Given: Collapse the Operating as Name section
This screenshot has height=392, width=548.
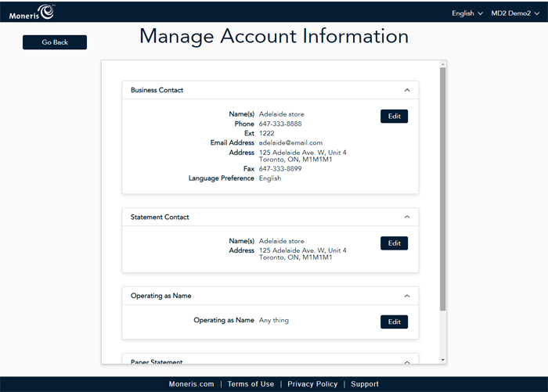Looking at the screenshot, I should (x=407, y=296).
